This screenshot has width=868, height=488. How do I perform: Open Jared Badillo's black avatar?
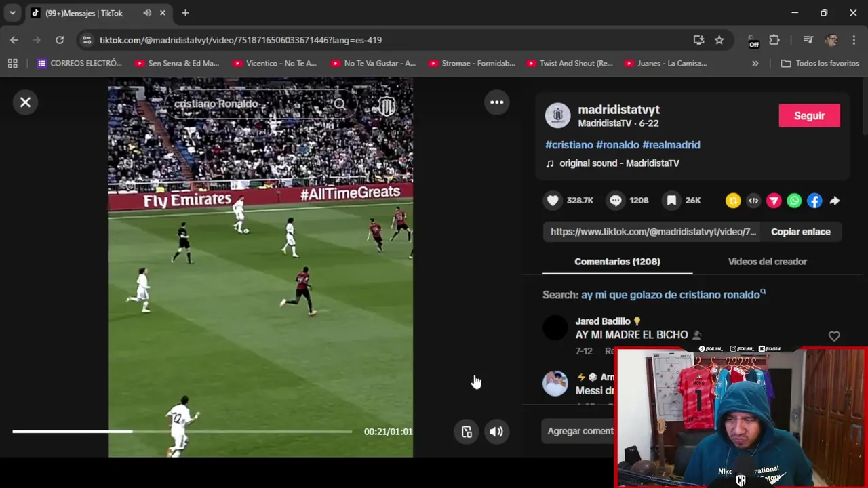(555, 329)
